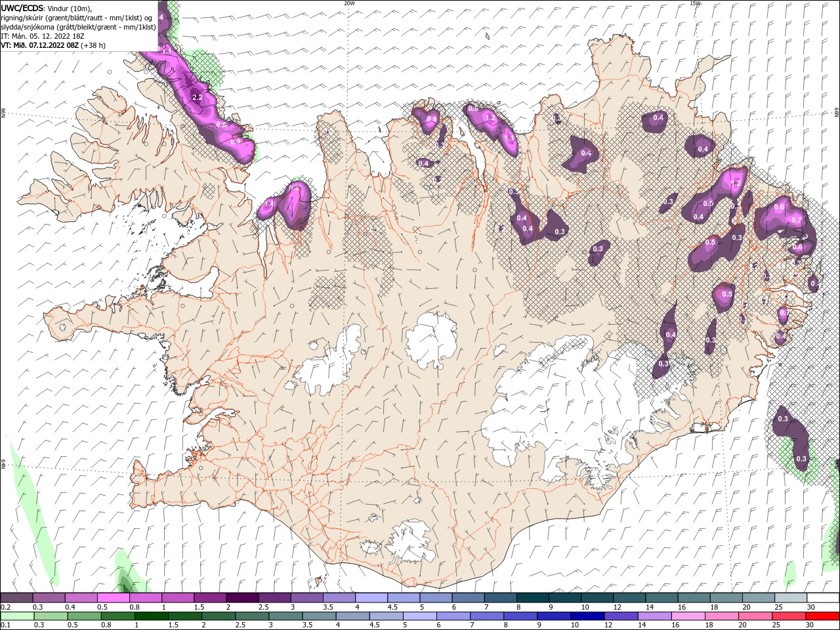Click the snow legend swatch between 25 and 30
Screen dimensions: 840x630
(790, 598)
